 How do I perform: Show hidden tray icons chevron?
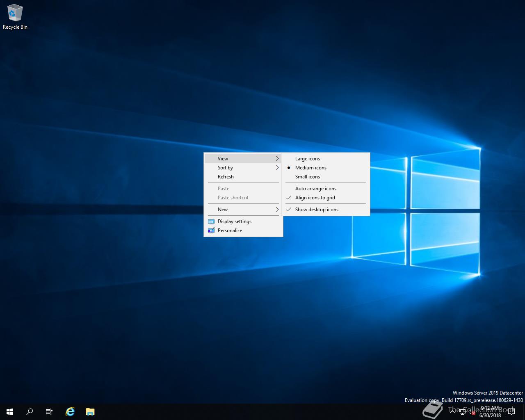point(452,411)
